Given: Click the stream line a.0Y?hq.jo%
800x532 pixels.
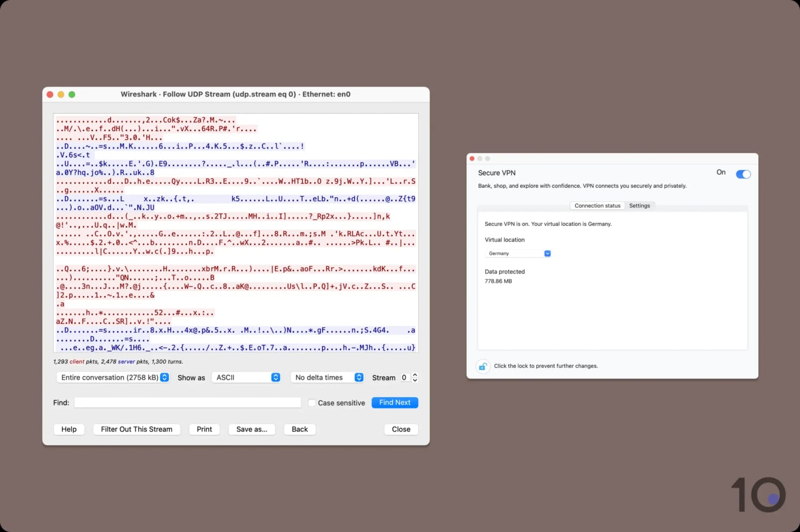Looking at the screenshot, I should pyautogui.click(x=105, y=173).
